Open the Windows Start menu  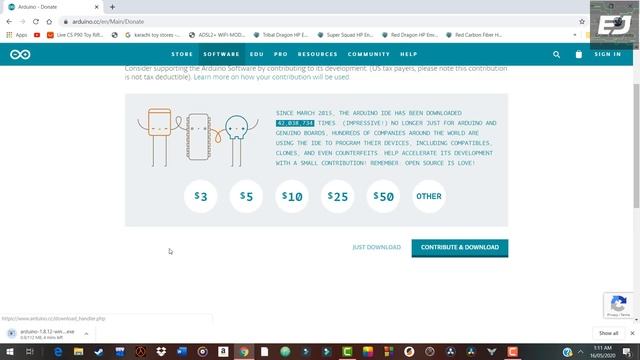10,351
